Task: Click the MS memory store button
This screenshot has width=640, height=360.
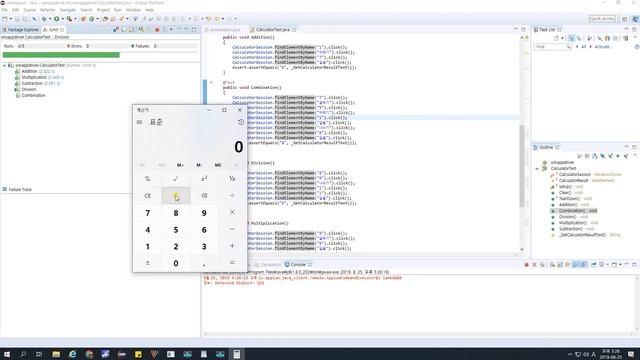Action: click(218, 165)
